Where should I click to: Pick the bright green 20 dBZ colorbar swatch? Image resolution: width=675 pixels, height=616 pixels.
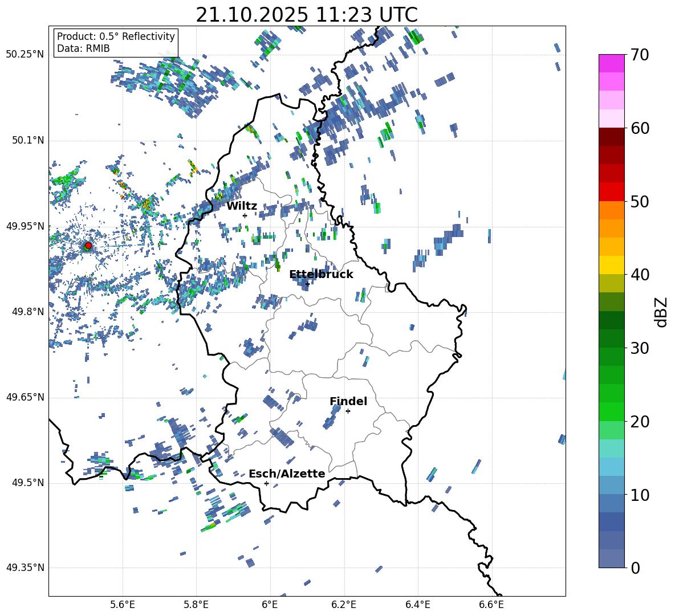[x=611, y=411]
